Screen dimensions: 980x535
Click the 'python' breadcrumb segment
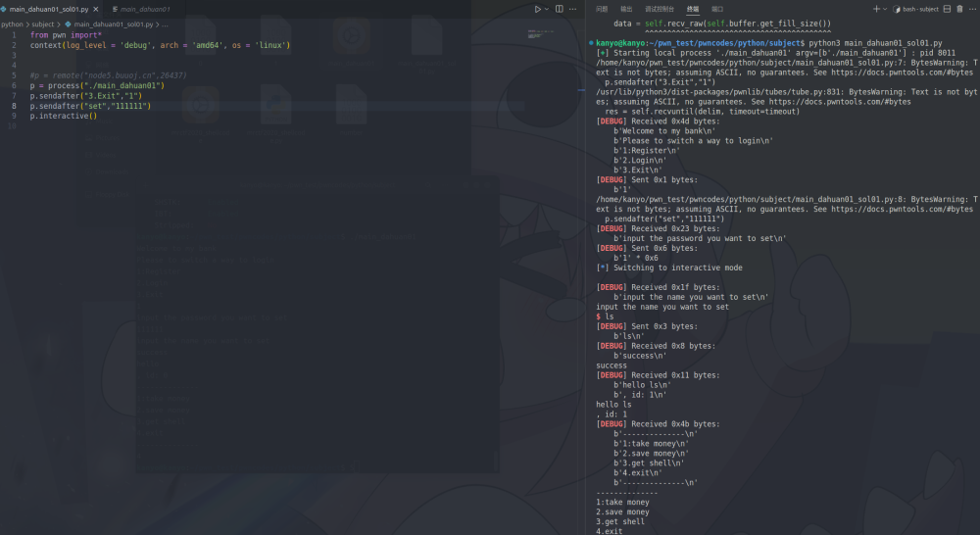coord(12,24)
